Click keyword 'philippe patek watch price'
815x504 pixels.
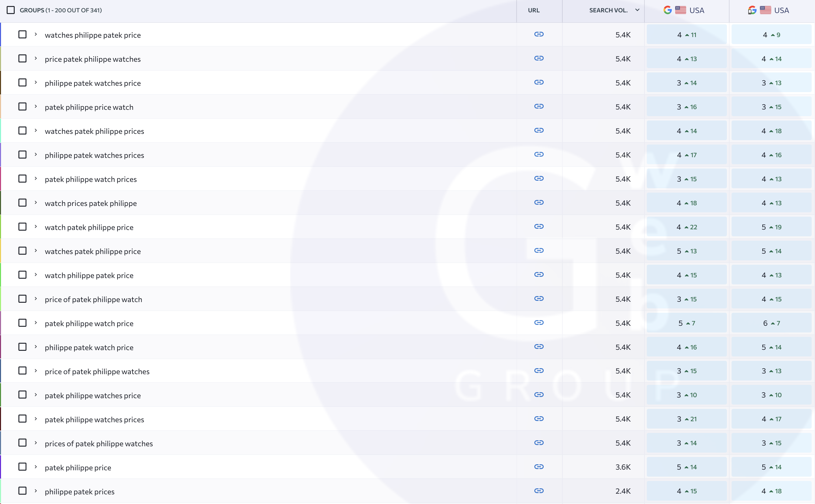[x=89, y=347]
